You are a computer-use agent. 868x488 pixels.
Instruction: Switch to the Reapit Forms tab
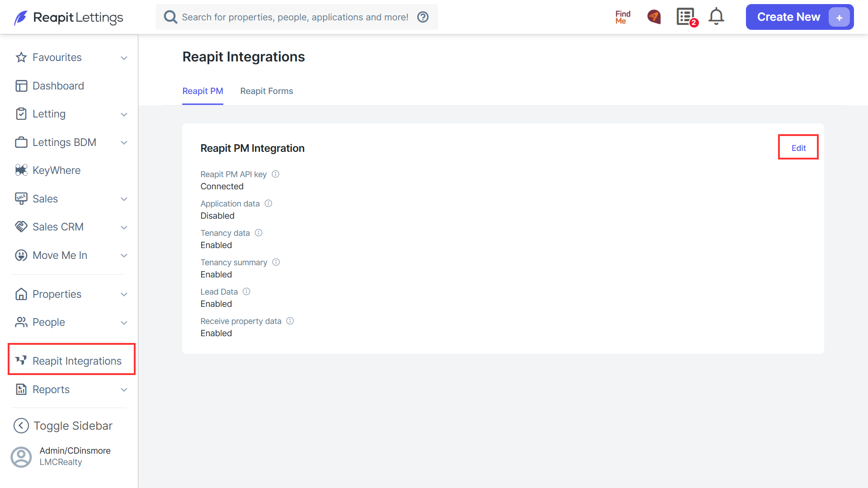267,91
